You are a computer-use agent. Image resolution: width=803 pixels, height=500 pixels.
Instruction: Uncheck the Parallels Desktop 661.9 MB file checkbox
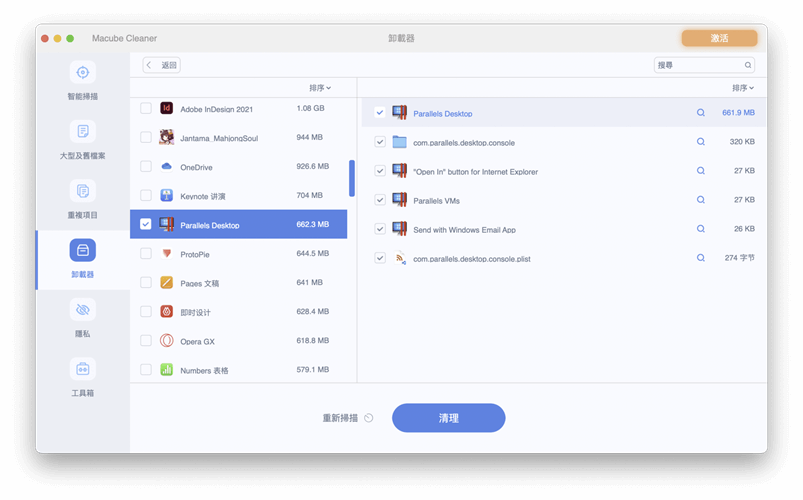tap(379, 113)
